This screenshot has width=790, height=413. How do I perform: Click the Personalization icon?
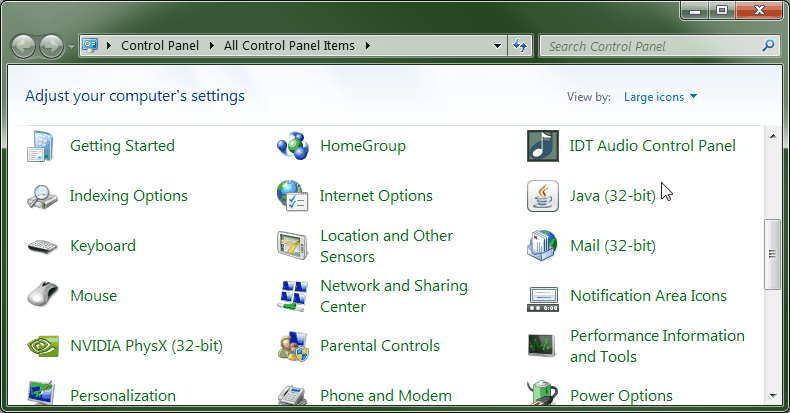[x=41, y=393]
